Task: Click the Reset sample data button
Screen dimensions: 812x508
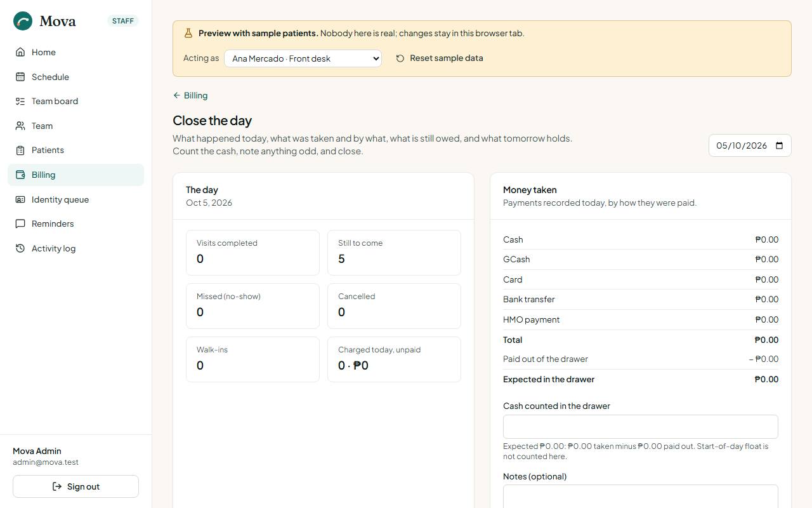Action: 440,58
